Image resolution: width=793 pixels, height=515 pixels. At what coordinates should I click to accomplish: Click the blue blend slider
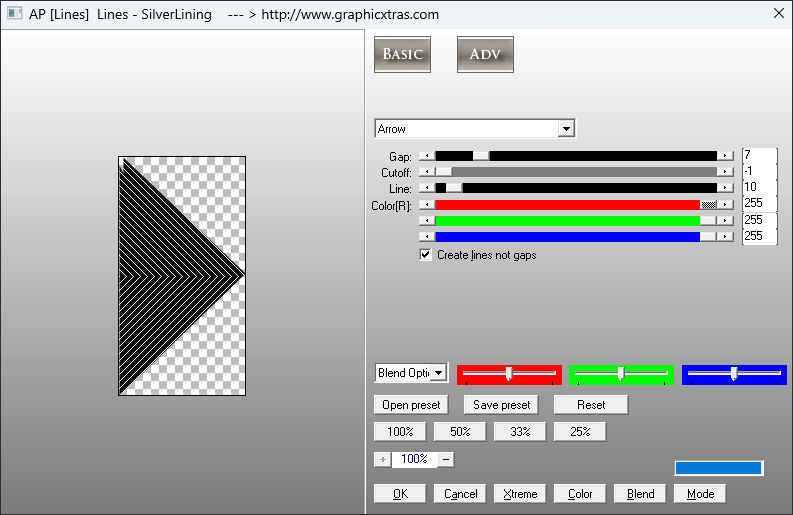[x=734, y=374]
